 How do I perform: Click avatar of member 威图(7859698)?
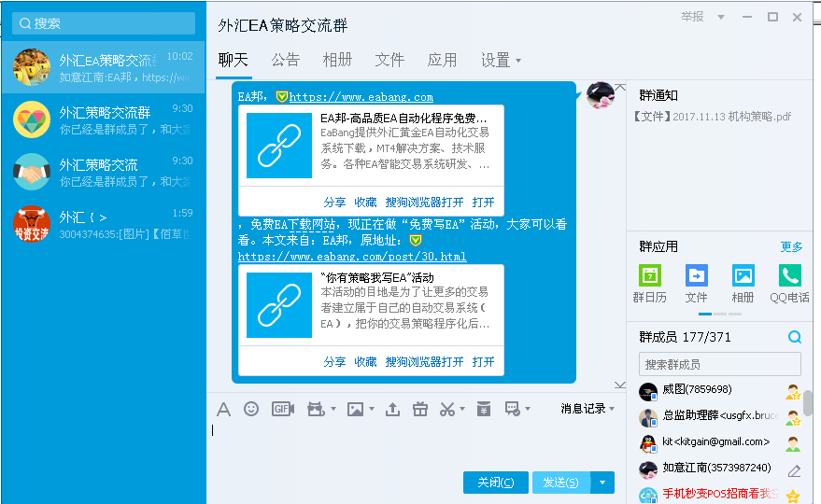click(648, 391)
